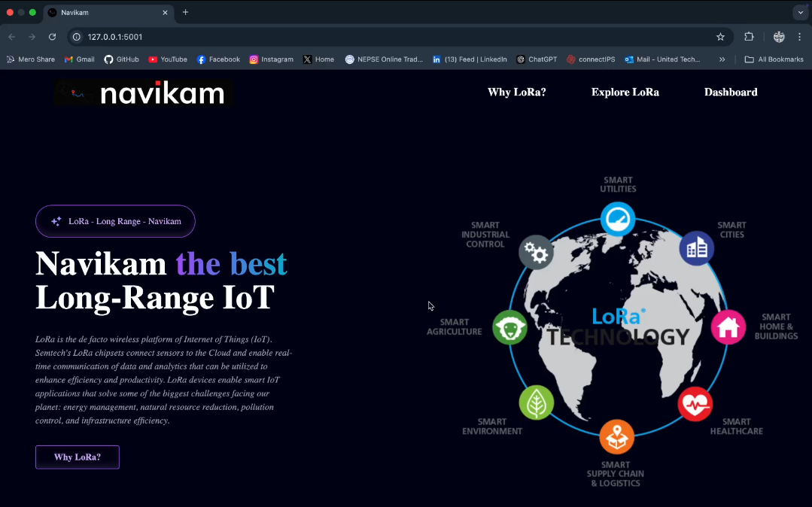Go forward using browser forward arrow

click(32, 37)
